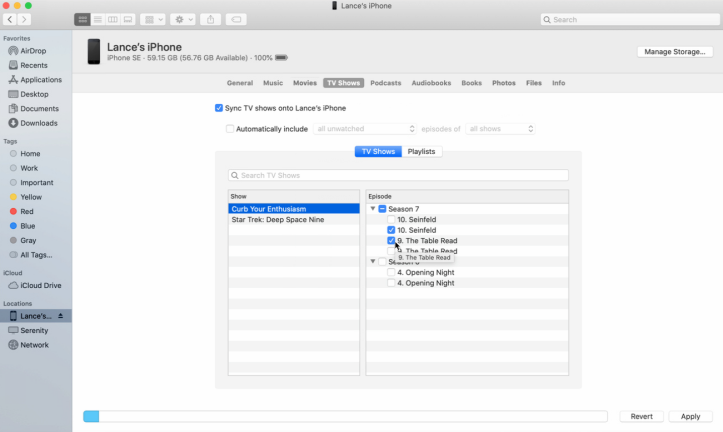The height and width of the screenshot is (432, 723).
Task: Click the Revert button
Action: tap(641, 416)
